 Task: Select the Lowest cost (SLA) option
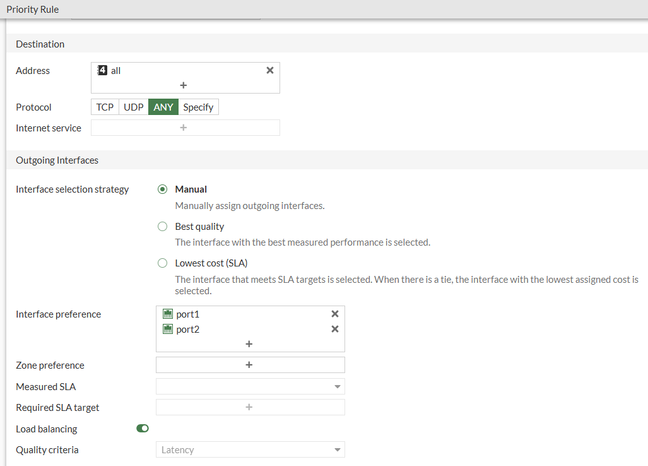coord(163,263)
